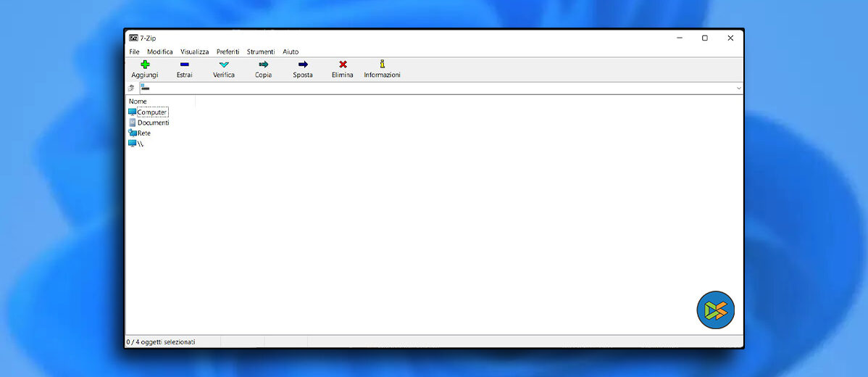Select the Documenti file icon
Screen dimensions: 868x377
point(133,123)
